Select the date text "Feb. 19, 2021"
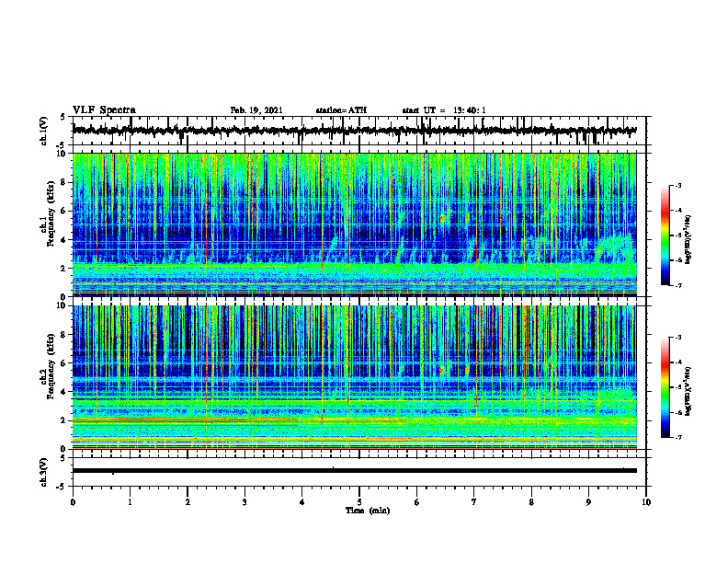Image resolution: width=728 pixels, height=563 pixels. click(x=256, y=110)
